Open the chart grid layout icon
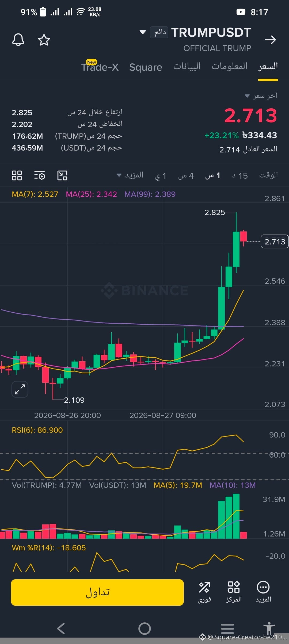Screen dimensions: 289x644 (17, 175)
